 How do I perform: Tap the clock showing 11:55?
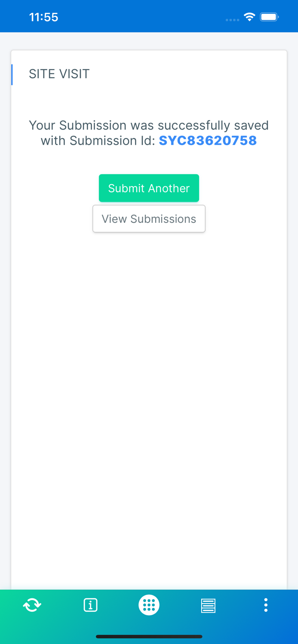(43, 17)
